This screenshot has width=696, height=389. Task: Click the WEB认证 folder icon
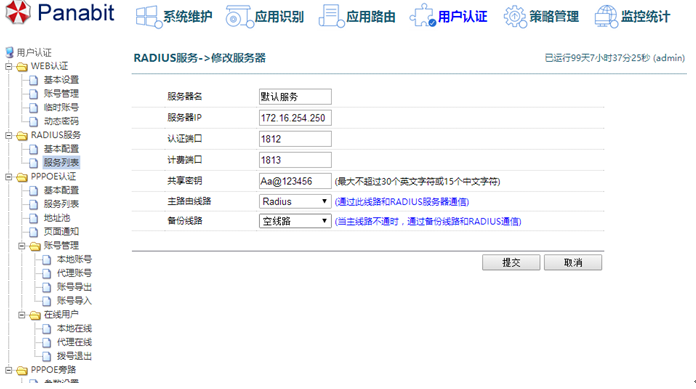click(22, 67)
